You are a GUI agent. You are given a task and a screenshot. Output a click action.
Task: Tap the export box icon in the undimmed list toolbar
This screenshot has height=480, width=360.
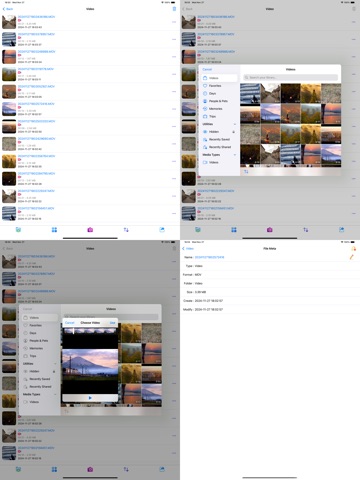click(162, 230)
